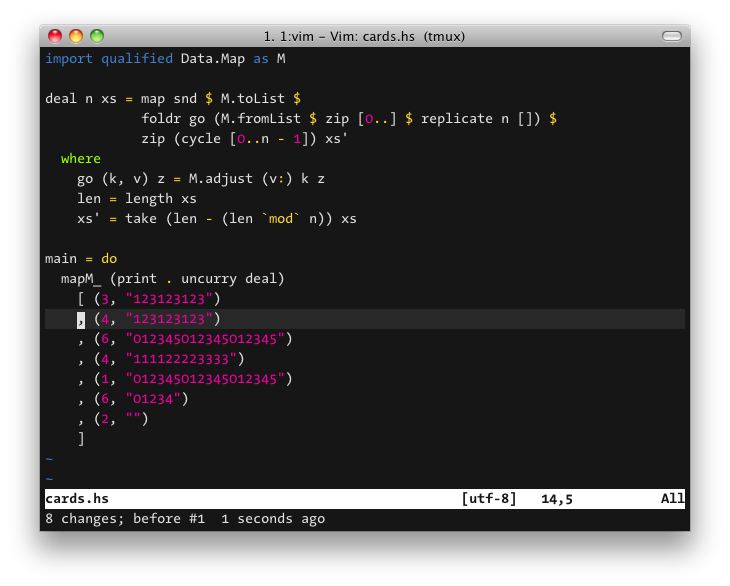Click 'M.adjust' in the go definition
Viewport: 730px width, 586px height.
(x=221, y=179)
